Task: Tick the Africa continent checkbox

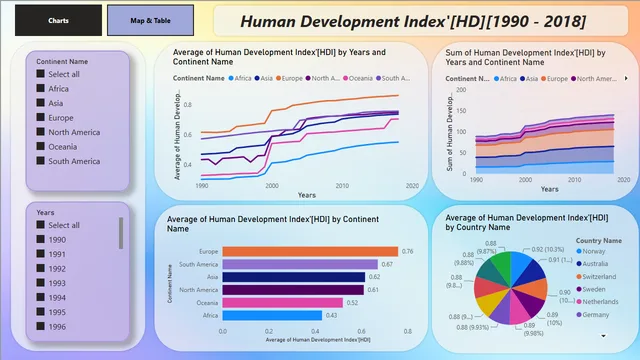Action: point(40,88)
